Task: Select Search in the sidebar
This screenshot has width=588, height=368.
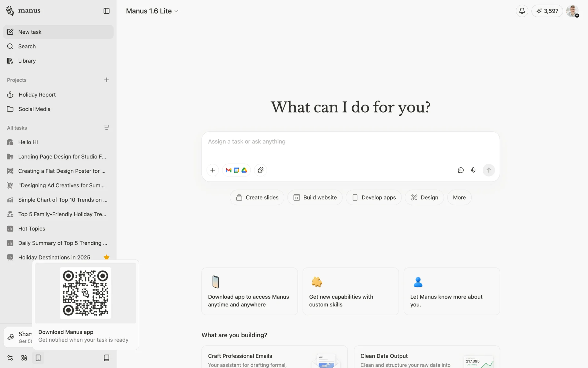Action: click(x=27, y=46)
